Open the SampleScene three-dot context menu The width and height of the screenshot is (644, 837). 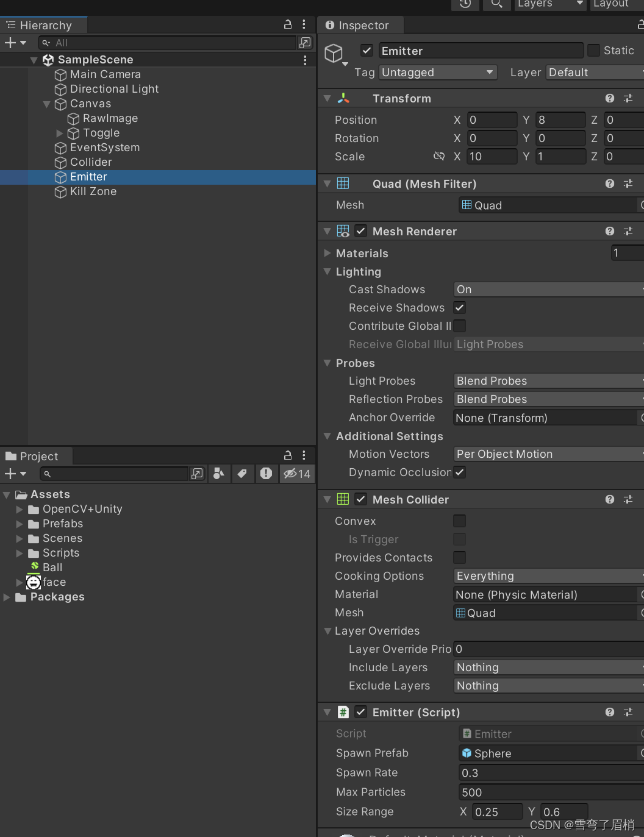pyautogui.click(x=305, y=60)
